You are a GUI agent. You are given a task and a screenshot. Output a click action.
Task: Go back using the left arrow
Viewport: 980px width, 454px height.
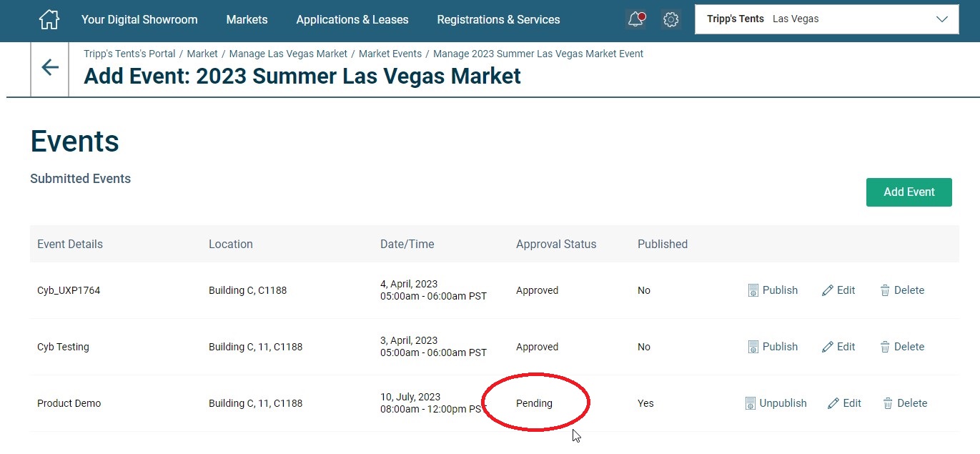click(50, 67)
